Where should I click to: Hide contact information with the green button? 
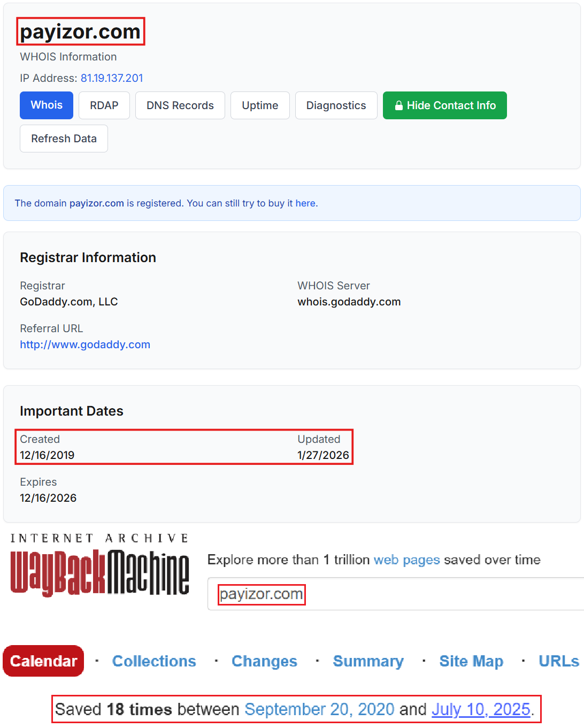click(444, 105)
